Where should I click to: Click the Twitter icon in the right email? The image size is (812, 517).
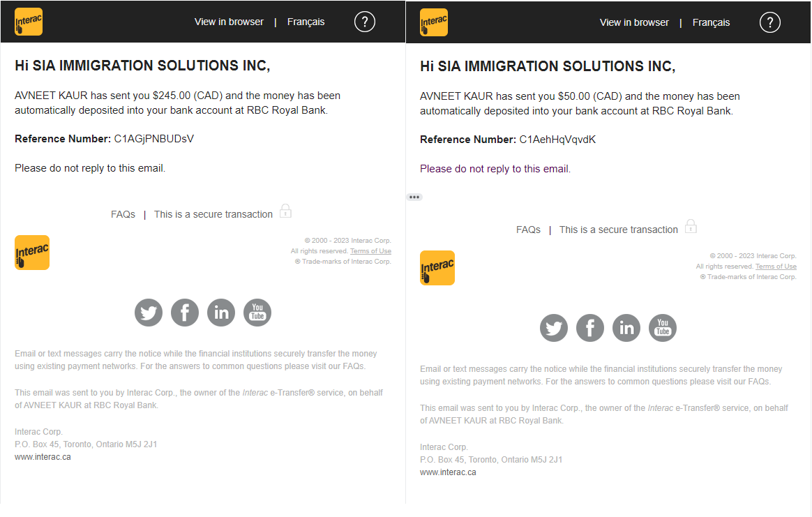(554, 328)
